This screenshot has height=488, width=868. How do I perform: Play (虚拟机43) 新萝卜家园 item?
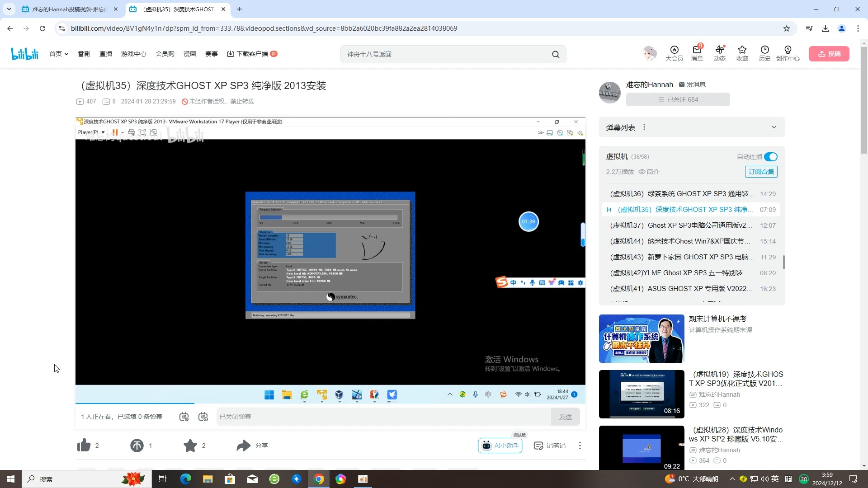coord(692,257)
